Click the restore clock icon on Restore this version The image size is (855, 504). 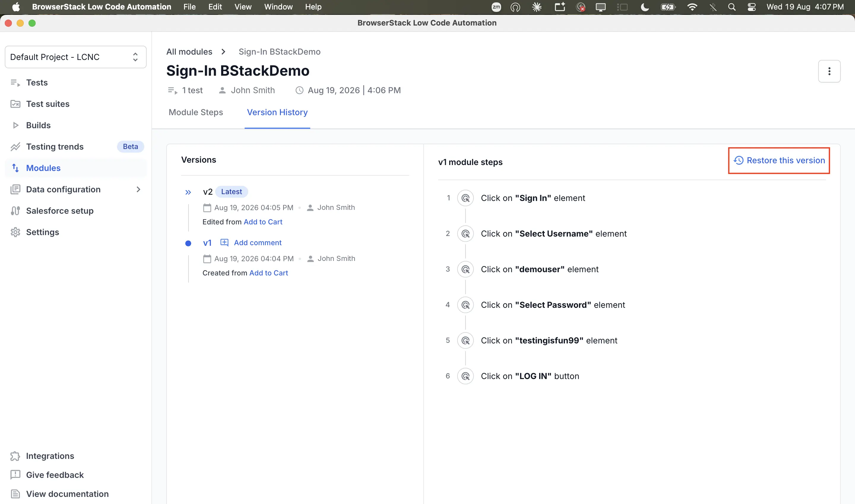click(739, 160)
